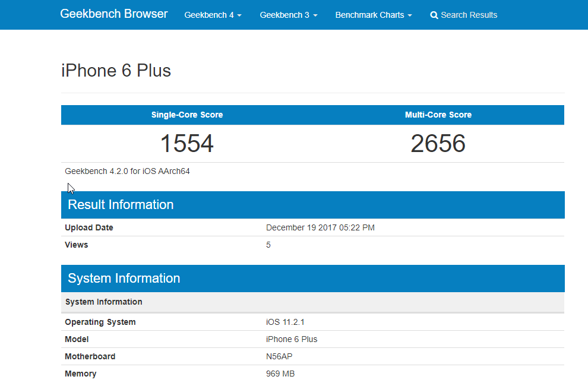Click the Operating System label
Image resolution: width=588 pixels, height=386 pixels.
point(100,322)
